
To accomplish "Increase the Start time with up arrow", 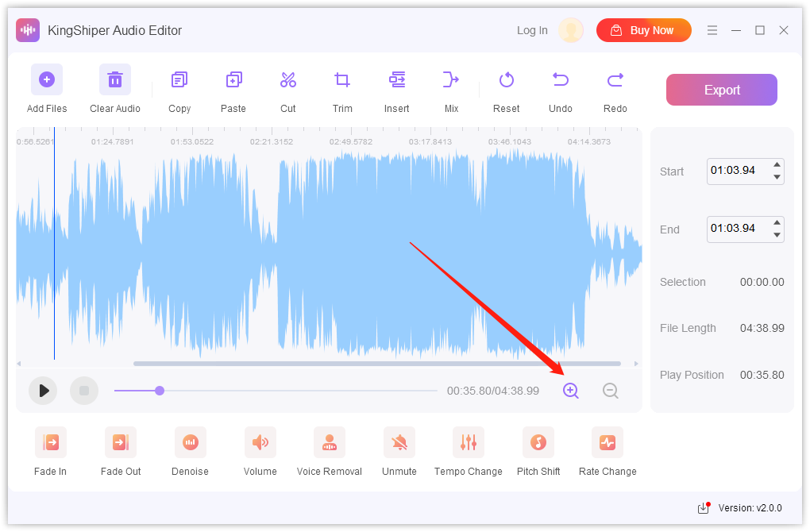I will coord(777,165).
